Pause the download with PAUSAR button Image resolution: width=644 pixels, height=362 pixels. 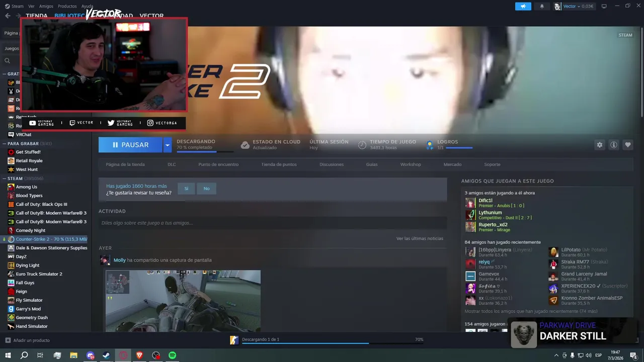pyautogui.click(x=130, y=145)
